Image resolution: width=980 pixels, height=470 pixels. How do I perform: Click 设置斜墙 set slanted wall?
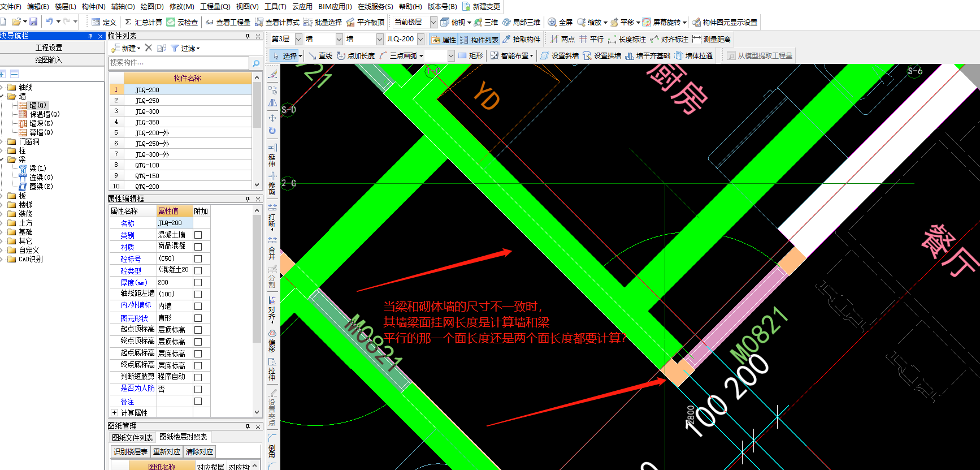point(560,55)
